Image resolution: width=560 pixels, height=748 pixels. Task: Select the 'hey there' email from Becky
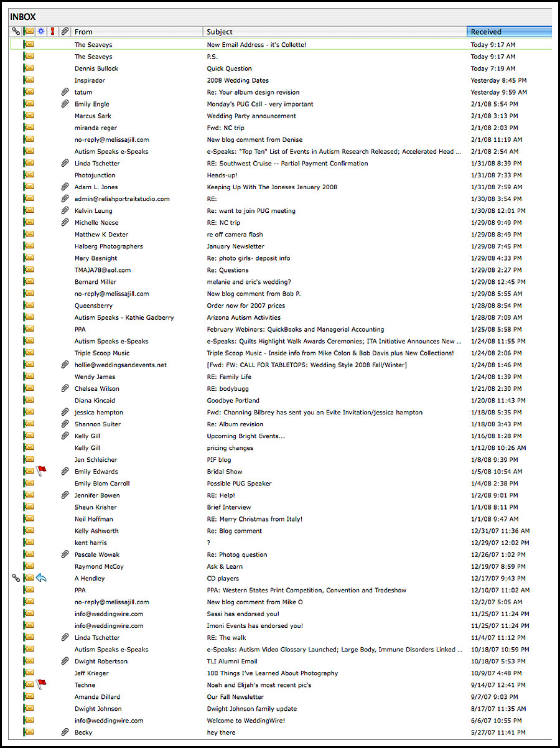tap(221, 732)
